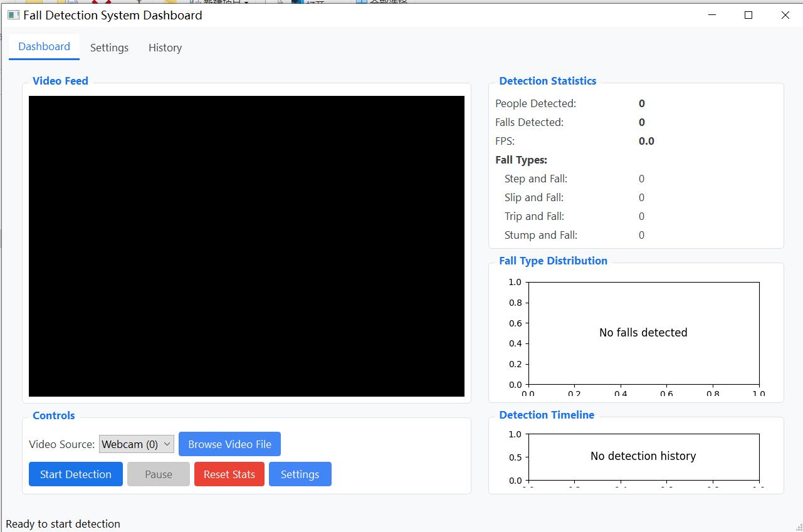Click the Step and Fall row label
The height and width of the screenshot is (532, 803).
click(536, 179)
